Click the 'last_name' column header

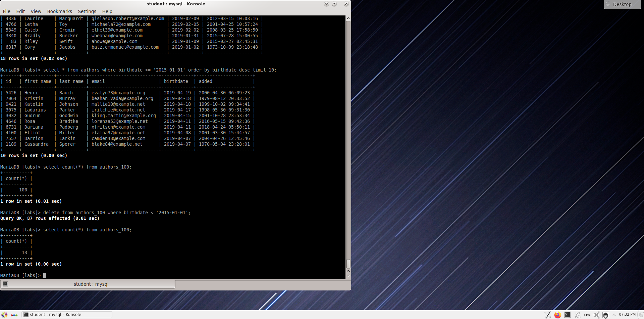[71, 81]
